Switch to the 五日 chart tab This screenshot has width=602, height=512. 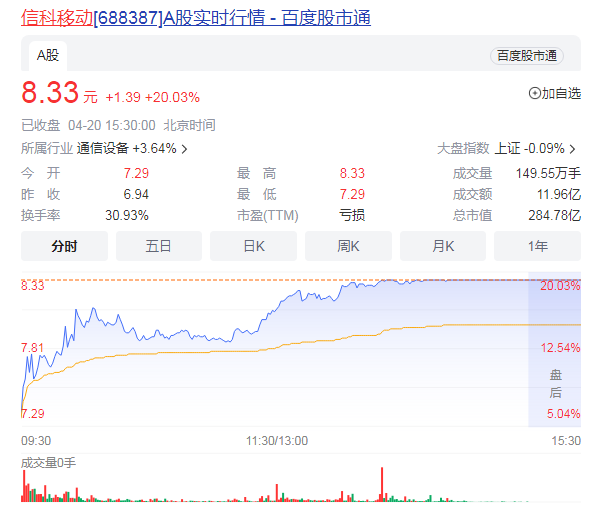(159, 246)
